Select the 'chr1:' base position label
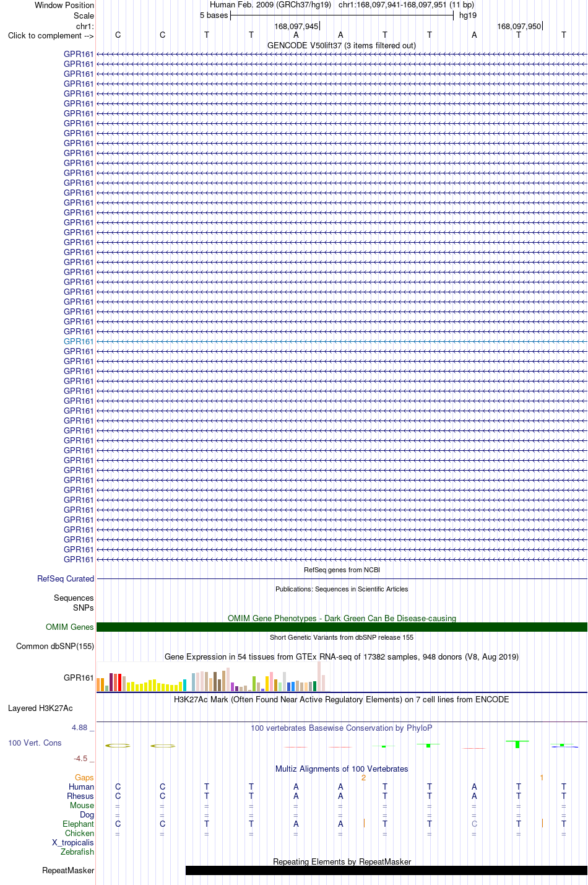This screenshot has width=588, height=885. [85, 26]
